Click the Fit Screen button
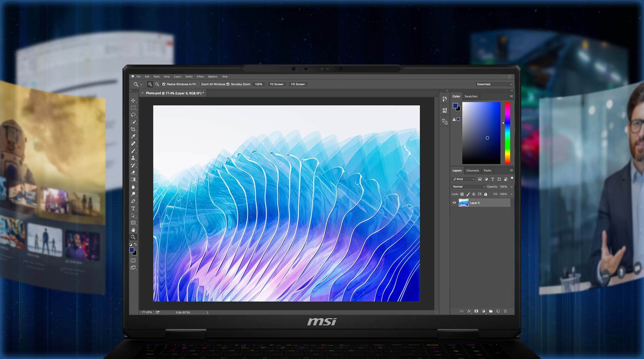Viewport: 644px width, 359px height. [x=277, y=84]
